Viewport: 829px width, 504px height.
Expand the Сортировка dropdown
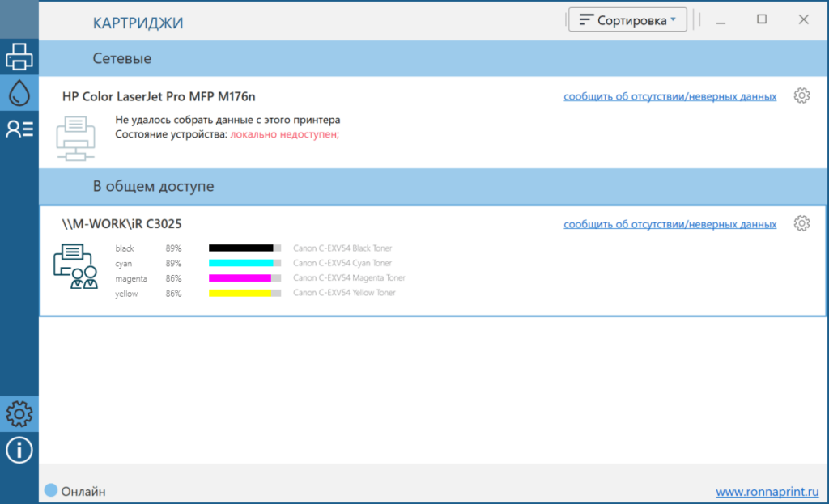click(x=627, y=20)
